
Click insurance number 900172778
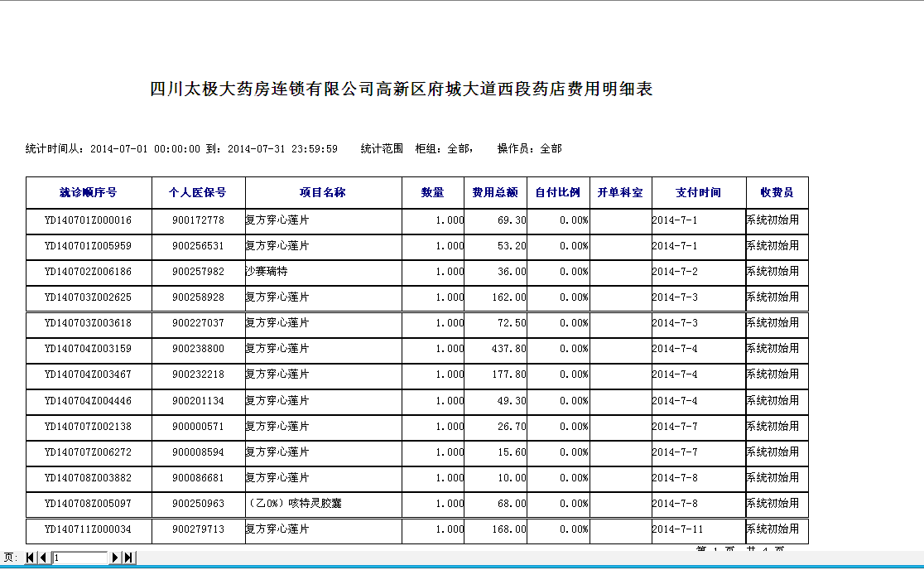[x=198, y=220]
